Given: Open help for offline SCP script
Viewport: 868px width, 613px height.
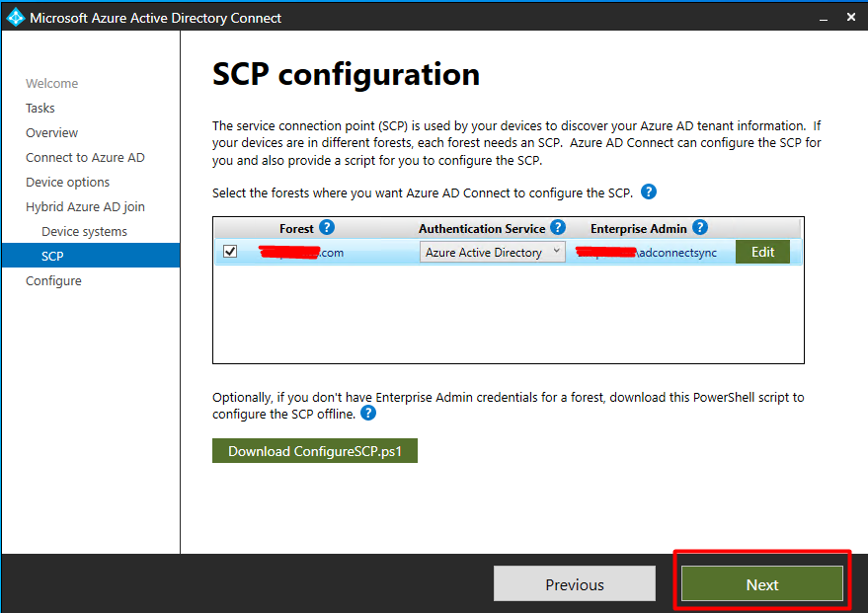Looking at the screenshot, I should (x=368, y=413).
